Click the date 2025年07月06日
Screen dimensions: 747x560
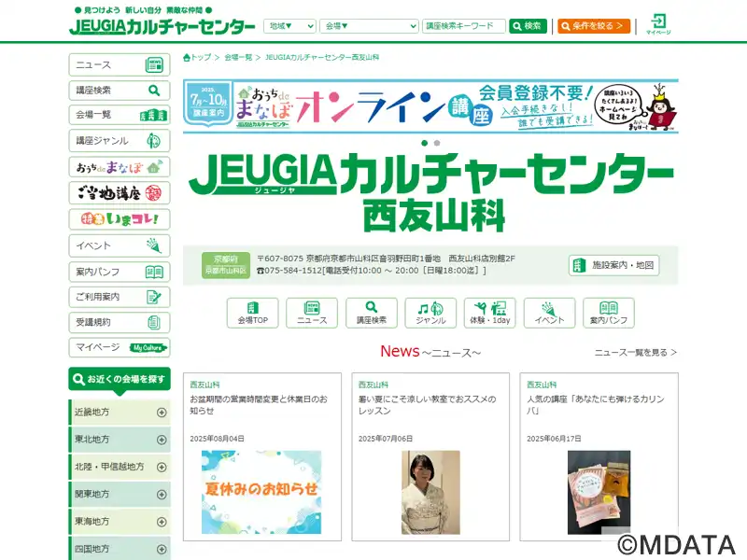pos(385,439)
